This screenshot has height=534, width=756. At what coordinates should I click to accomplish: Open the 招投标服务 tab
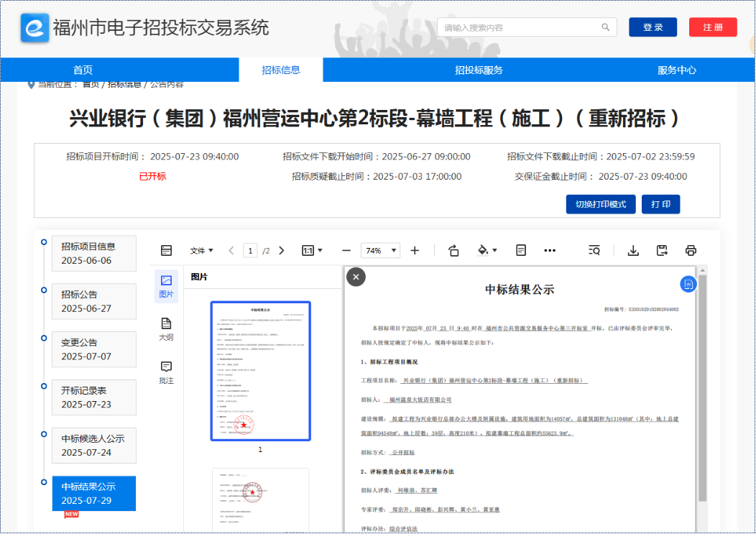[479, 70]
